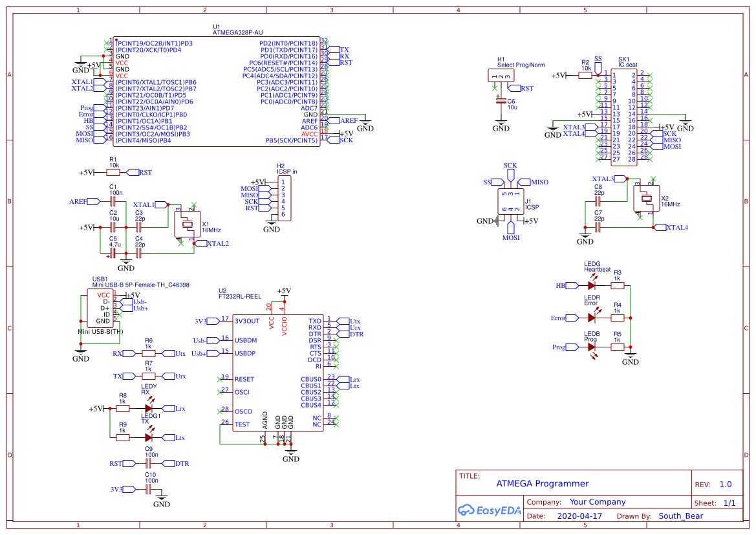Select the H1 Select Prog/Norm header

[x=500, y=74]
